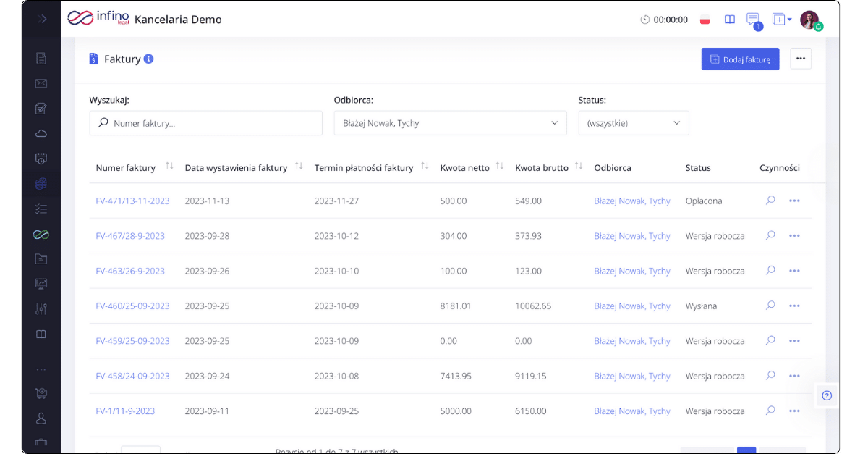Image resolution: width=868 pixels, height=454 pixels.
Task: Open the folder icon in the sidebar
Action: coord(41,258)
